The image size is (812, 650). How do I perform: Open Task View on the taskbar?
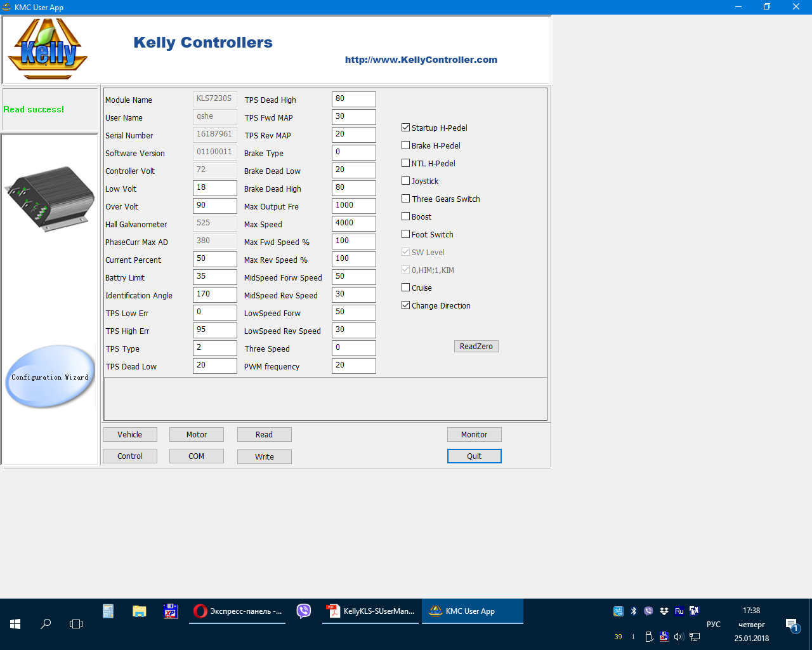tap(76, 624)
